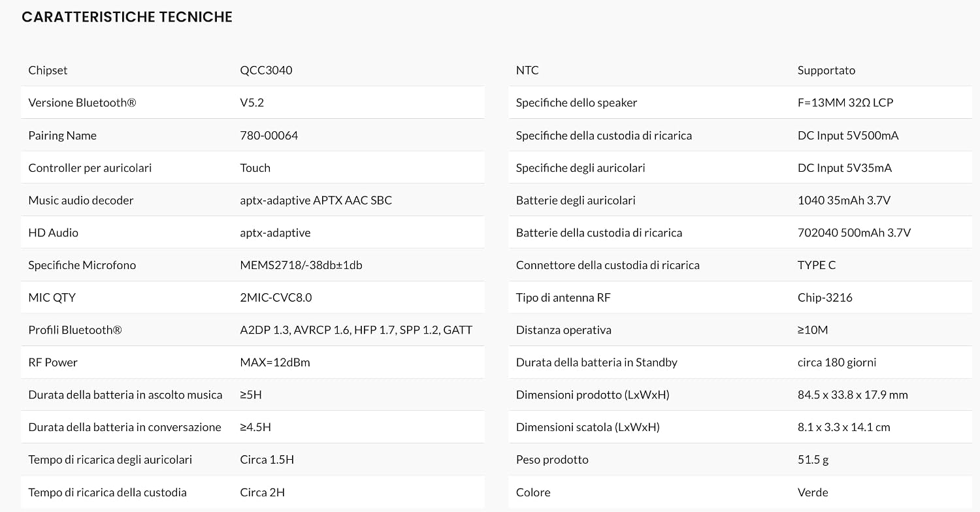Click Durata della batteria in conversazione label
The width and height of the screenshot is (980, 512).
125,427
